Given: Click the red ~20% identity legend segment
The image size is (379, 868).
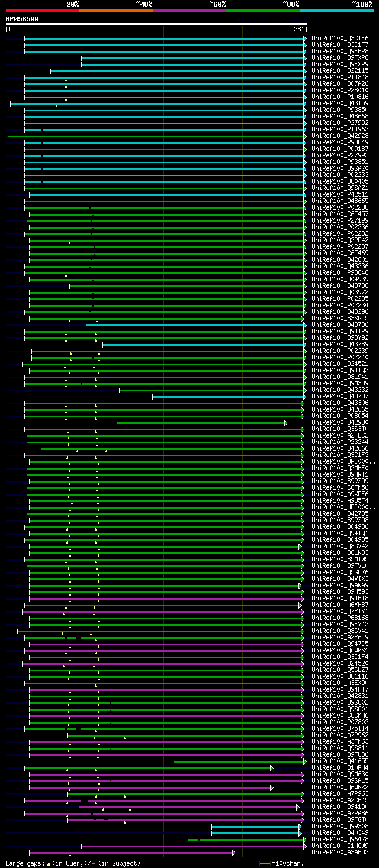Looking at the screenshot, I should [43, 11].
